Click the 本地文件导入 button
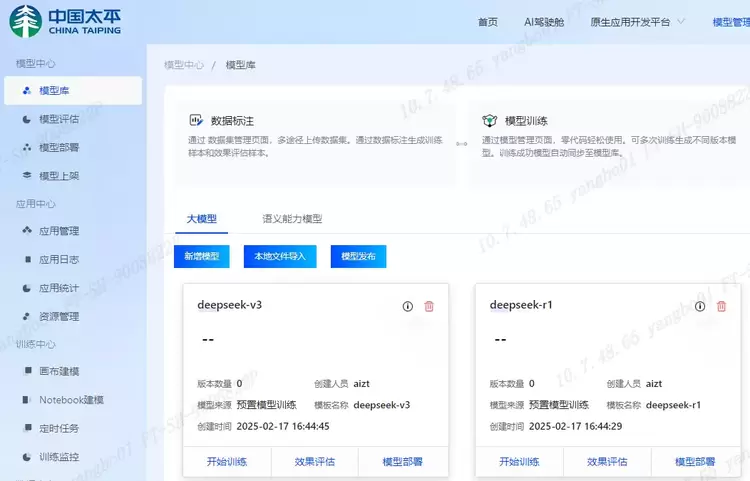The image size is (750, 481). click(x=280, y=256)
